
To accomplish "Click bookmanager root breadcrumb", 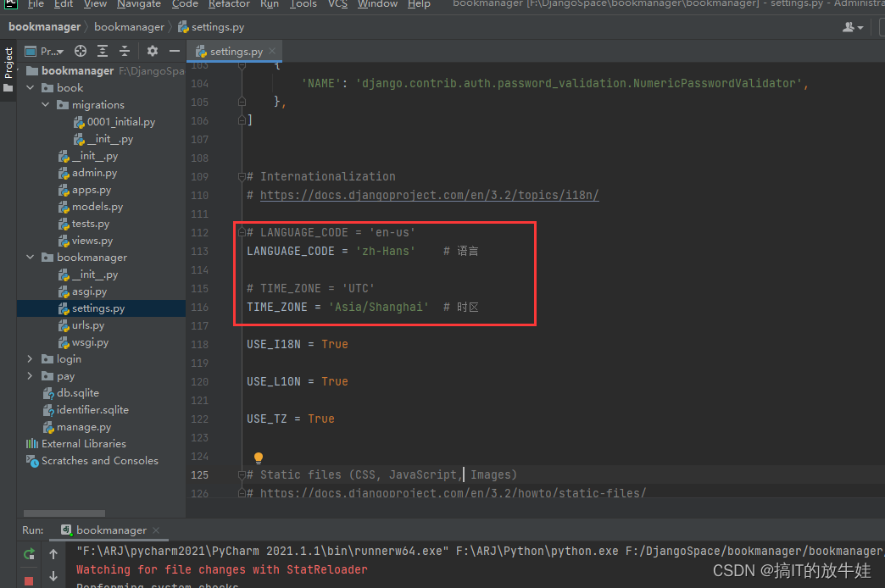I will click(x=45, y=26).
